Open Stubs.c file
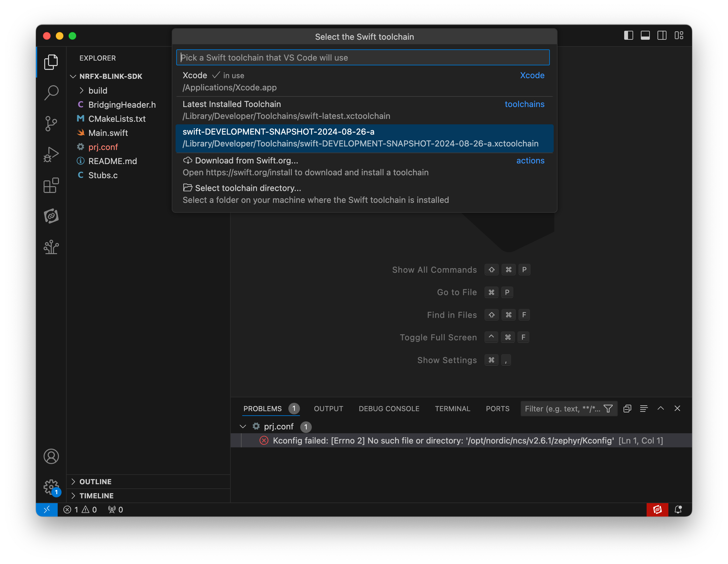 [x=148, y=175]
